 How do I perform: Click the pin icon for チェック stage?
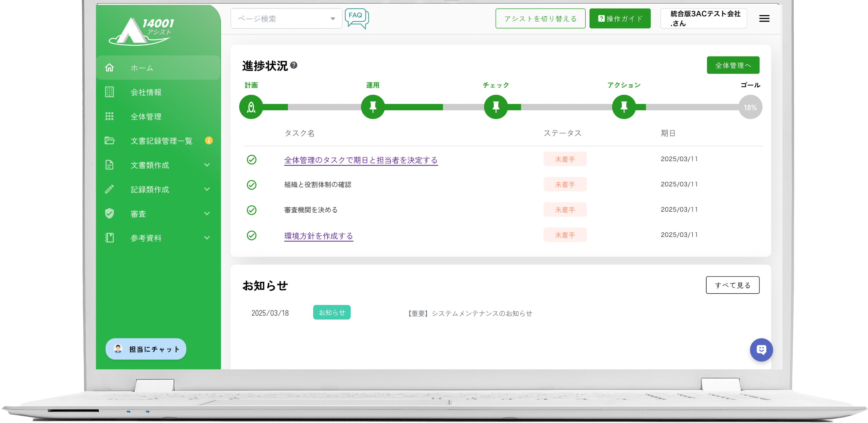click(x=496, y=107)
